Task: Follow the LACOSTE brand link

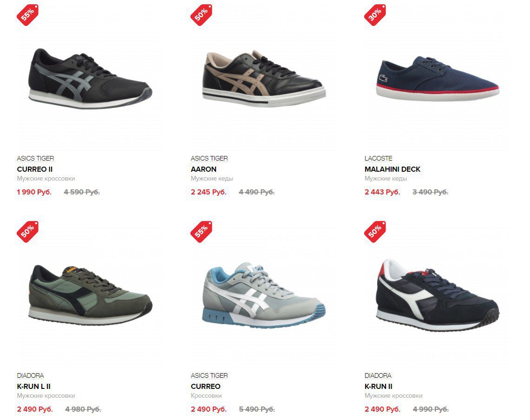Action: click(379, 158)
